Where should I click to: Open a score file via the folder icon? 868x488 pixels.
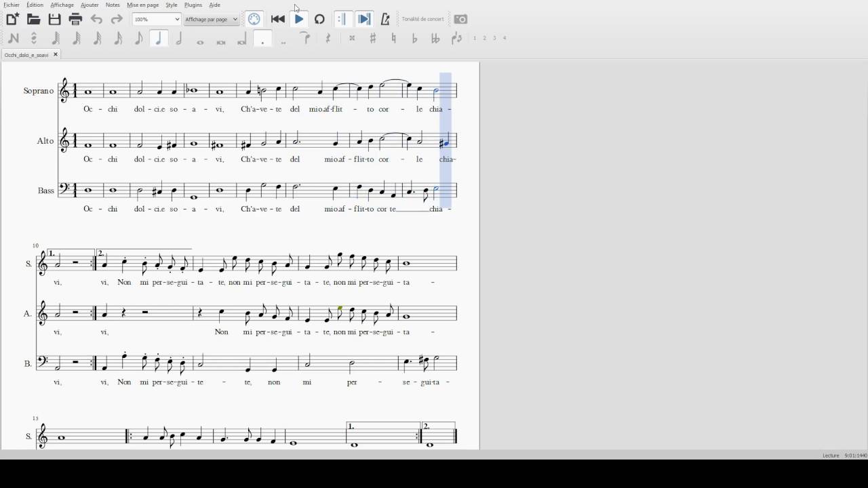point(33,20)
